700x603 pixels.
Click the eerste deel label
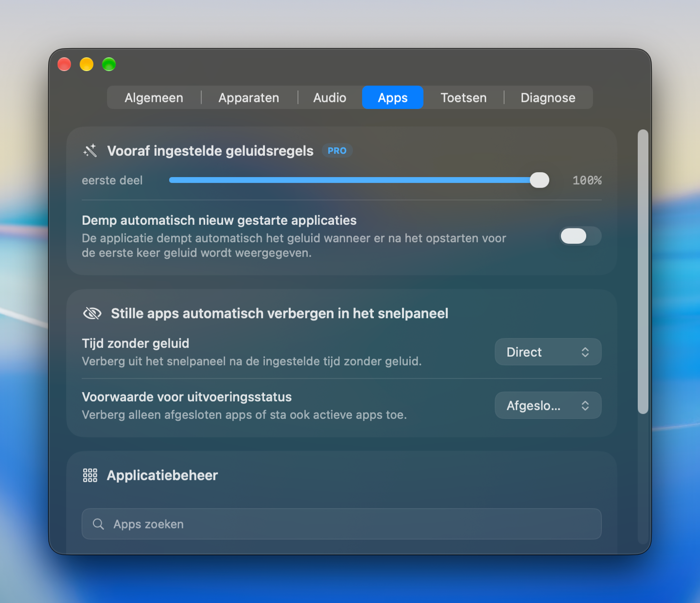click(112, 180)
